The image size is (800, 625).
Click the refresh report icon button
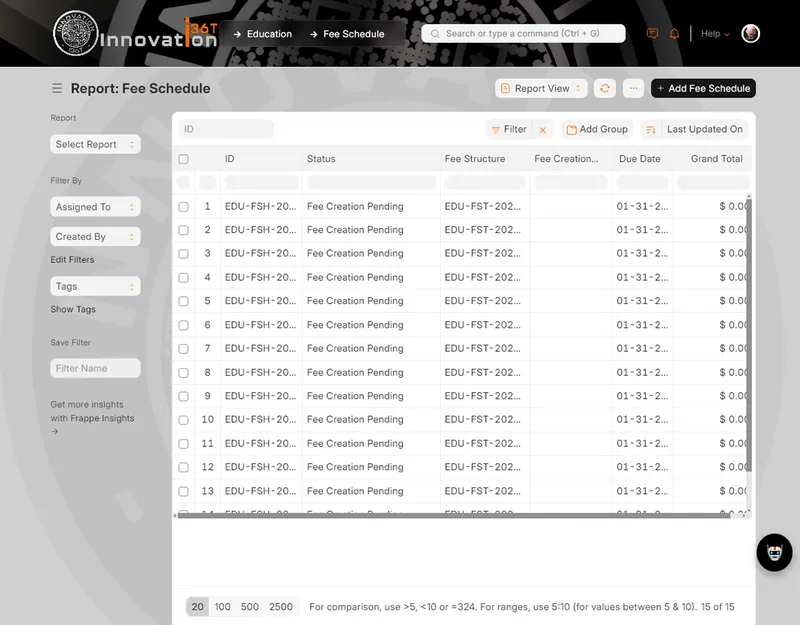pyautogui.click(x=605, y=88)
